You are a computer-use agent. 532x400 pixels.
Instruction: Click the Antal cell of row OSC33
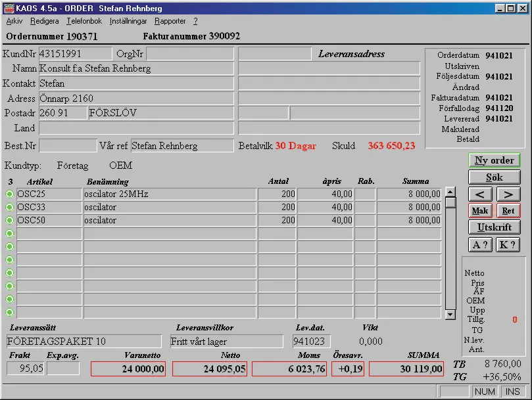pyautogui.click(x=277, y=207)
